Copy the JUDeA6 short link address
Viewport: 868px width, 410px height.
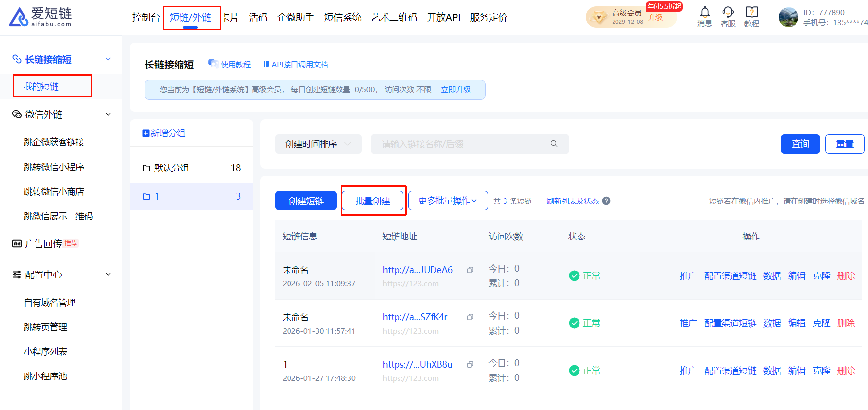(470, 270)
